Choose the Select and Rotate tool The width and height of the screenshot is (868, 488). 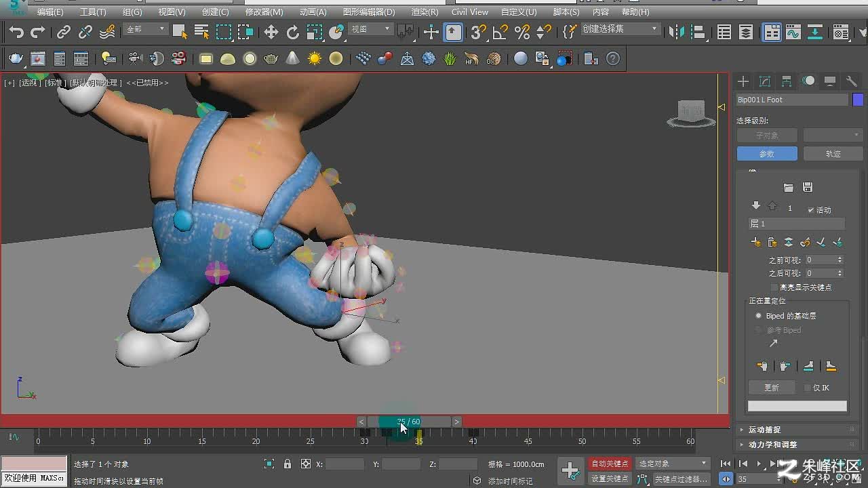pos(293,32)
